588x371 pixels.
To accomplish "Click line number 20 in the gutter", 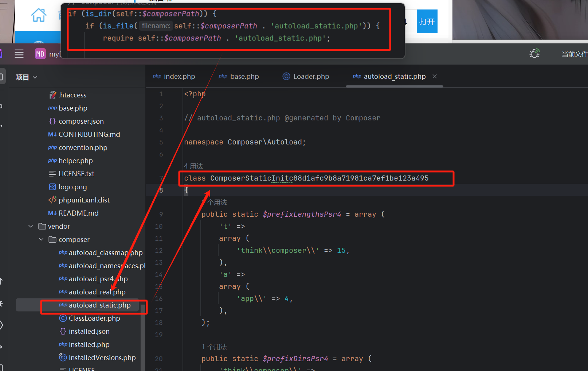I will [x=159, y=359].
